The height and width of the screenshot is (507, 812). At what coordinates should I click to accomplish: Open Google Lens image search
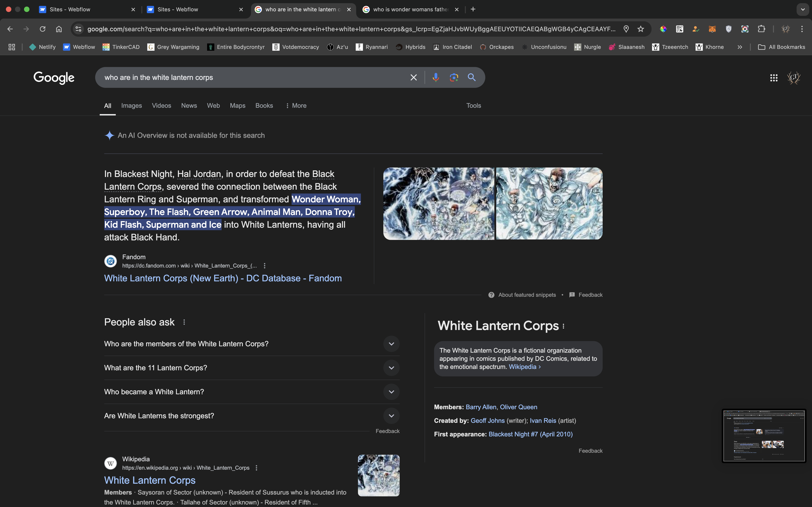click(x=454, y=77)
